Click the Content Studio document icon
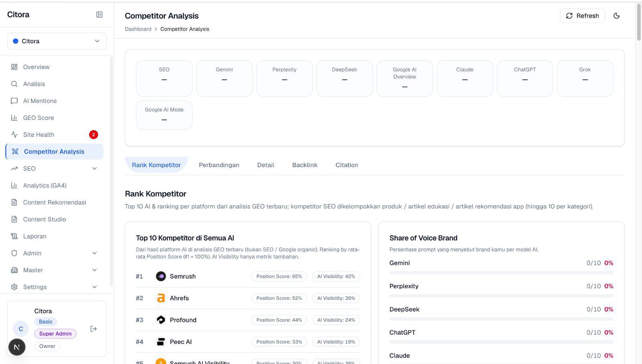 click(x=14, y=219)
